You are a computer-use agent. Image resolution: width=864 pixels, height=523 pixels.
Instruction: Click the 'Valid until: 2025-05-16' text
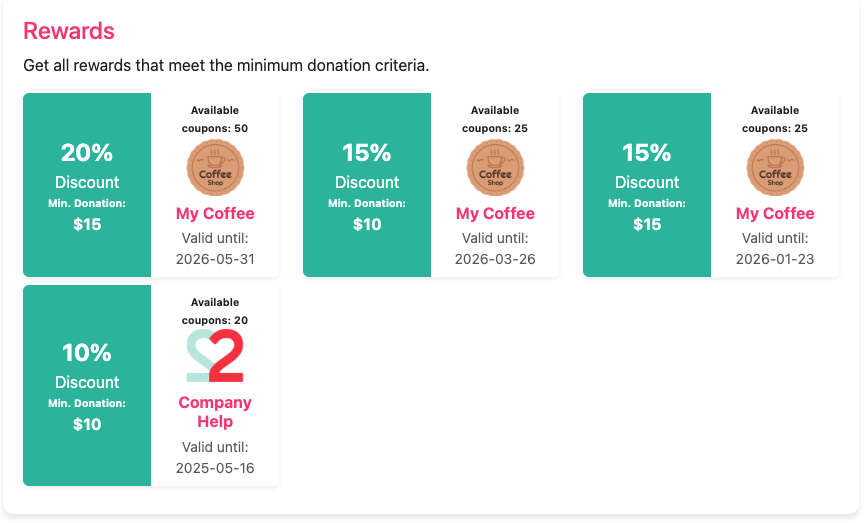[215, 457]
